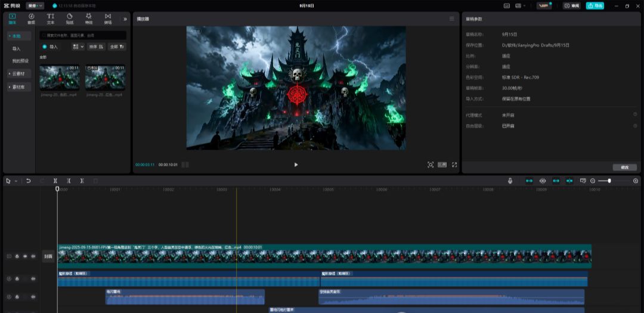
Task: Open the 音频 (Audio) tab
Action: (31, 18)
